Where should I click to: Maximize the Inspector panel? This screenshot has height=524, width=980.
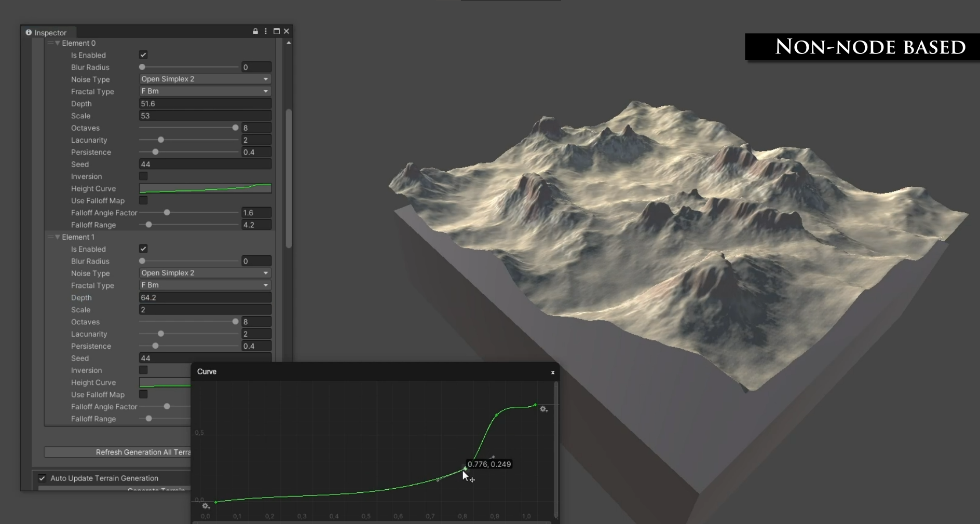point(277,32)
